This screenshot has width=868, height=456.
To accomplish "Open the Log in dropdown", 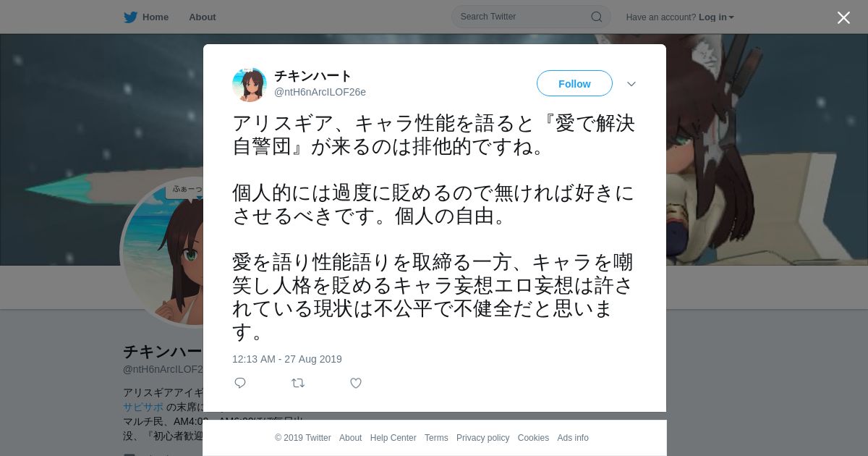I will [x=716, y=17].
